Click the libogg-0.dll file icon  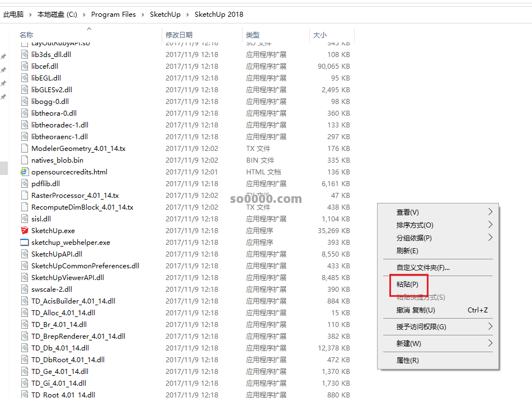pos(25,101)
